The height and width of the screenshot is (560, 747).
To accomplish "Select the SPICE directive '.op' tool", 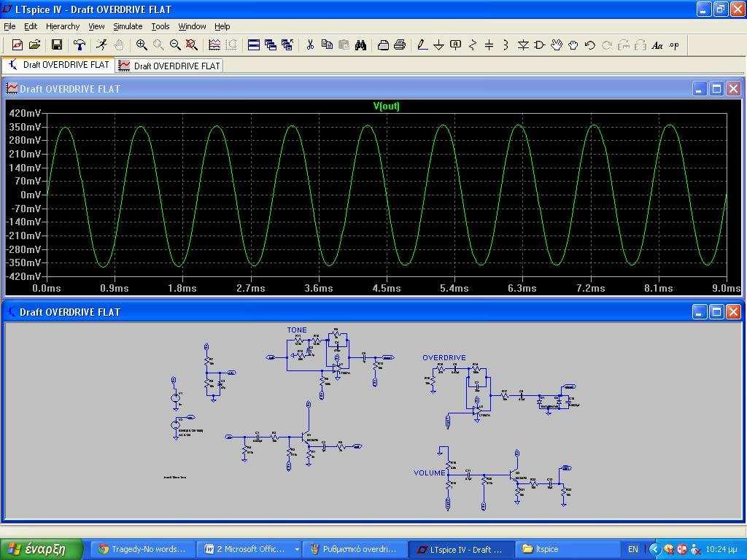I will pos(674,45).
